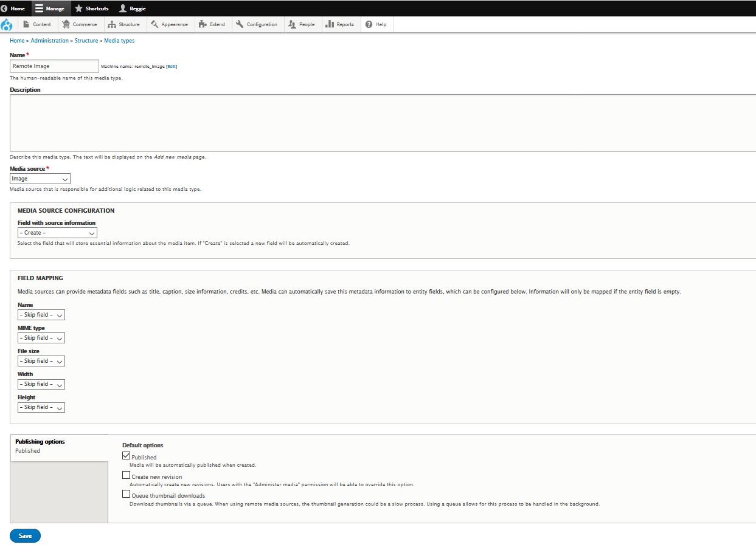756x550 pixels.
Task: Open the Field with source information dropdown
Action: 57,232
